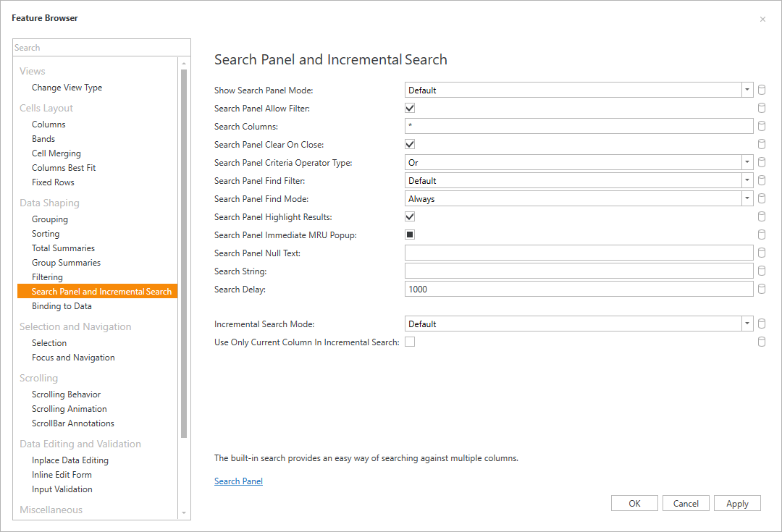Click the marker icon for Search Panel Find Mode
Screen dimensions: 782x532
[761, 199]
